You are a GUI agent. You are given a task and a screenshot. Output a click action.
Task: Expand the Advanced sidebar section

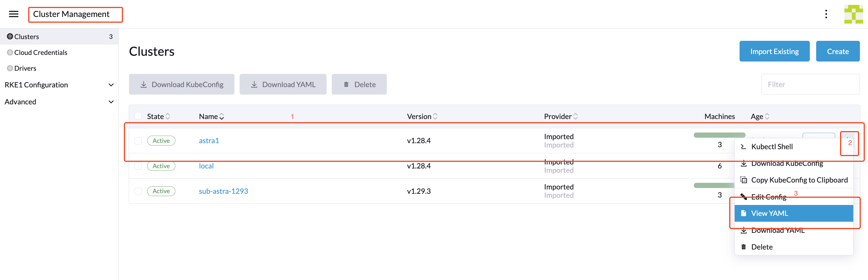point(111,102)
